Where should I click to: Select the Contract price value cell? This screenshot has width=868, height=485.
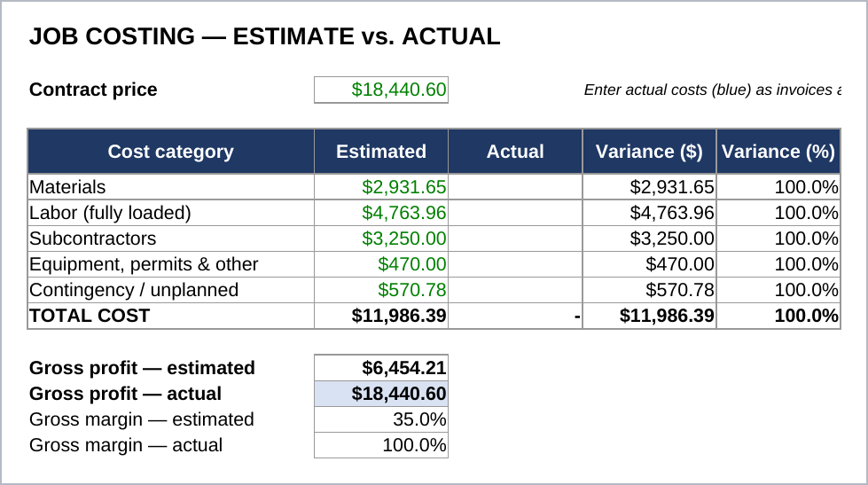tap(381, 90)
